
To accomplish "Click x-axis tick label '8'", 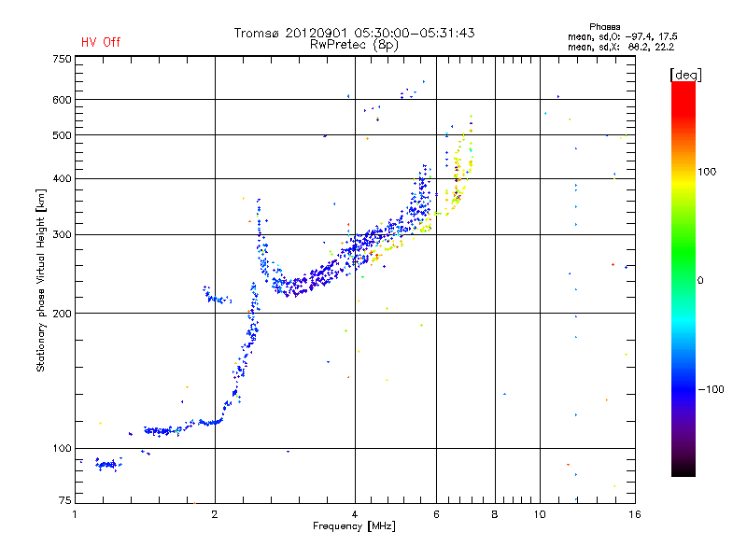I will coord(495,514).
